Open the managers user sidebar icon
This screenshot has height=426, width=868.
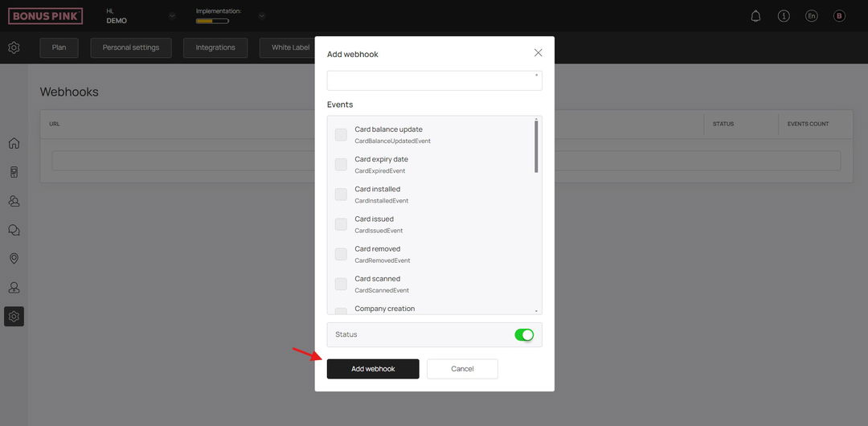pyautogui.click(x=14, y=288)
